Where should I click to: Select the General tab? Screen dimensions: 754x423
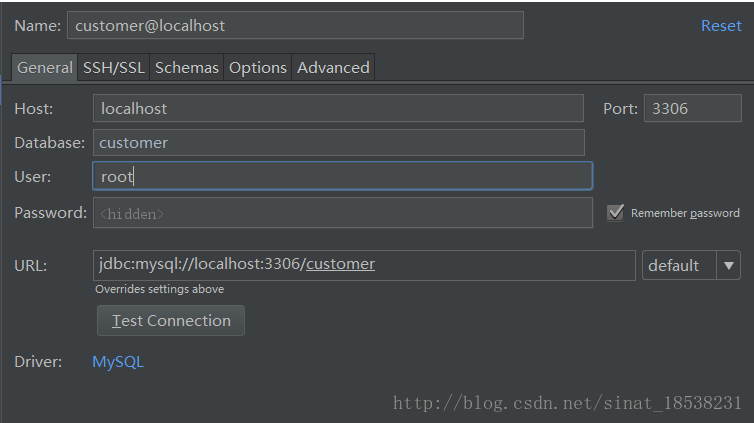[45, 68]
